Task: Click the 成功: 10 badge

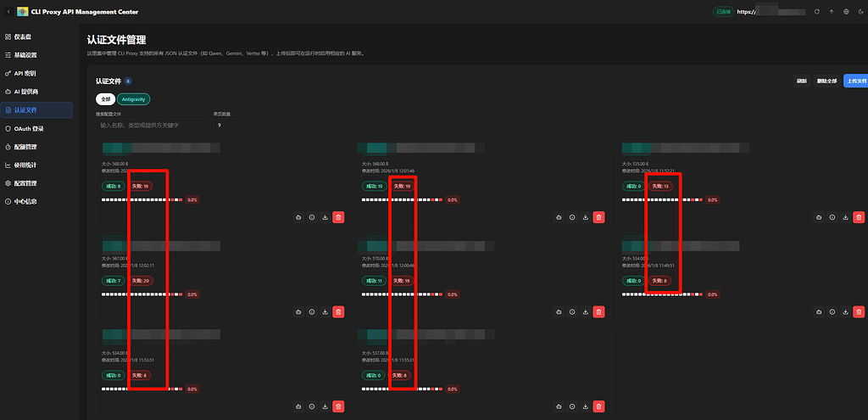Action: [x=374, y=186]
